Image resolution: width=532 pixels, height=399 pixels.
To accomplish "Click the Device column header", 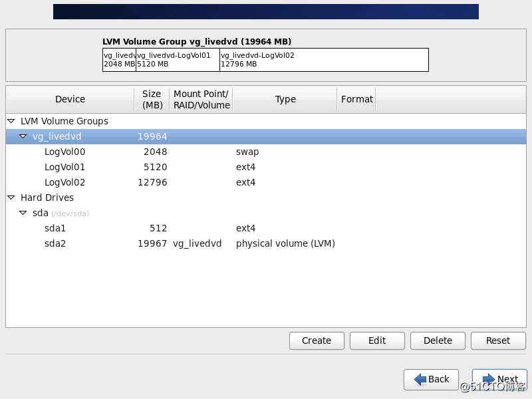I will 70,99.
